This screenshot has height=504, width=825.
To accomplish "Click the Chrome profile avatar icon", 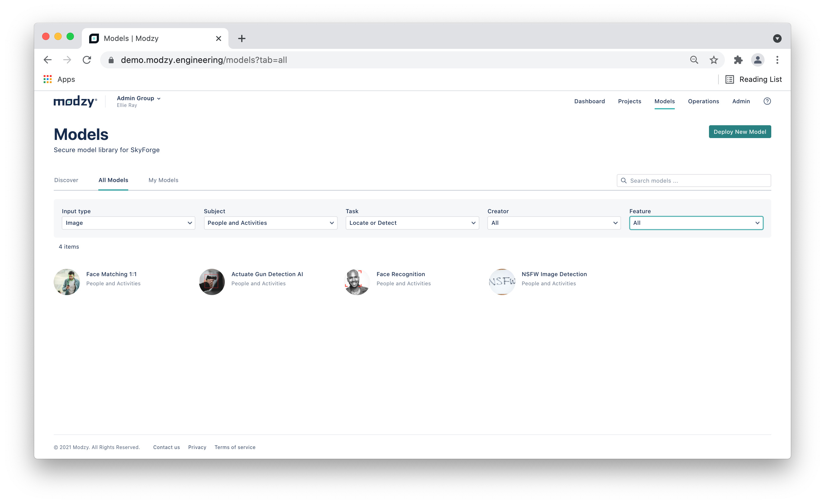I will click(757, 60).
